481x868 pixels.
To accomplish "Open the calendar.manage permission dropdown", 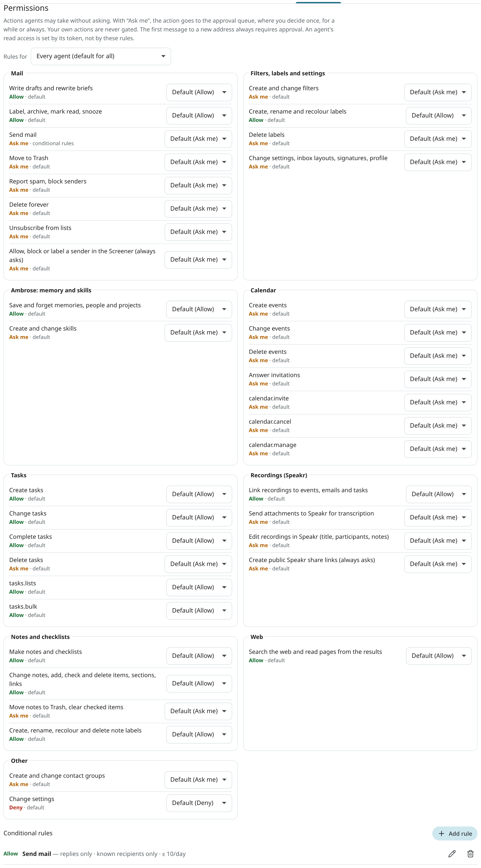I will tap(438, 449).
